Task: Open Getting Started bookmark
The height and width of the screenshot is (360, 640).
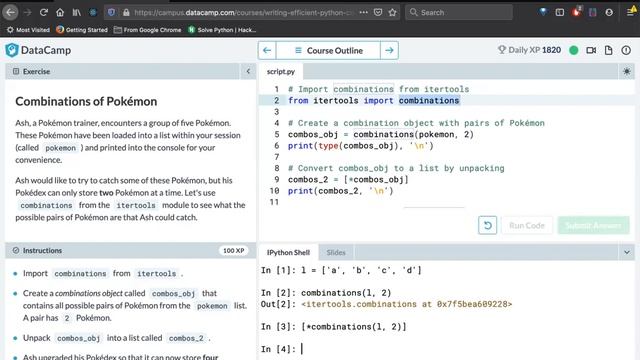Action: (x=82, y=30)
